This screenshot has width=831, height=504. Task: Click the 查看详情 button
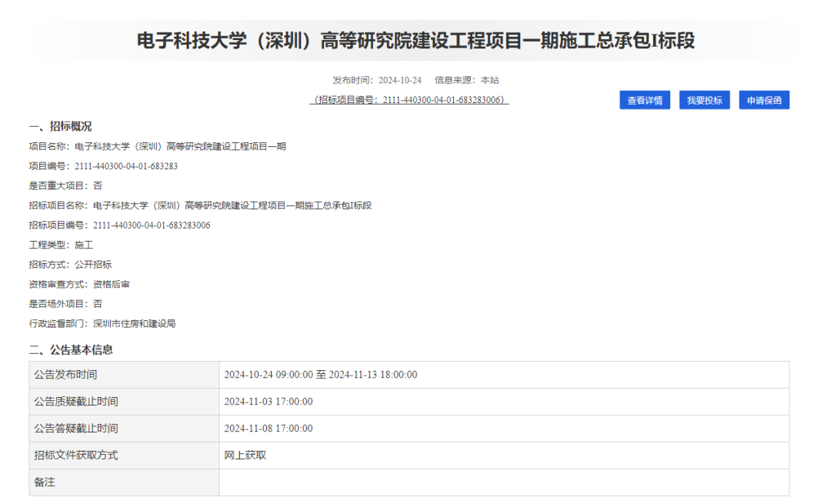pos(645,100)
